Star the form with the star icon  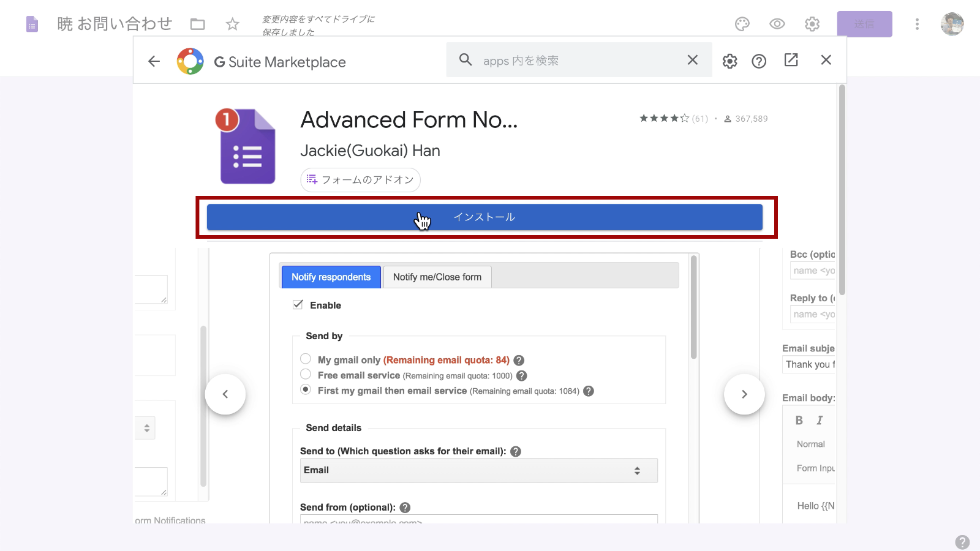click(x=232, y=24)
